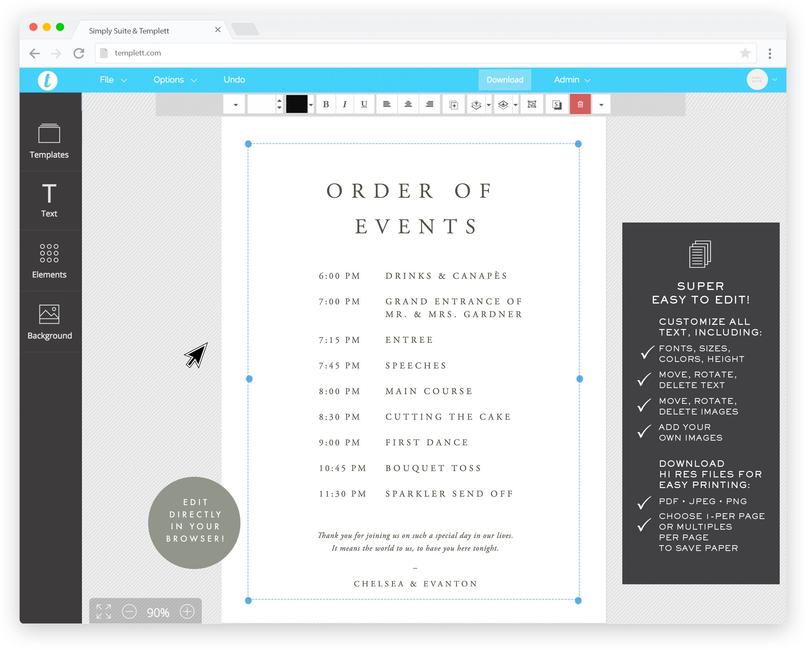Viewport: 812px width, 650px height.
Task: Align text center
Action: coord(408,105)
